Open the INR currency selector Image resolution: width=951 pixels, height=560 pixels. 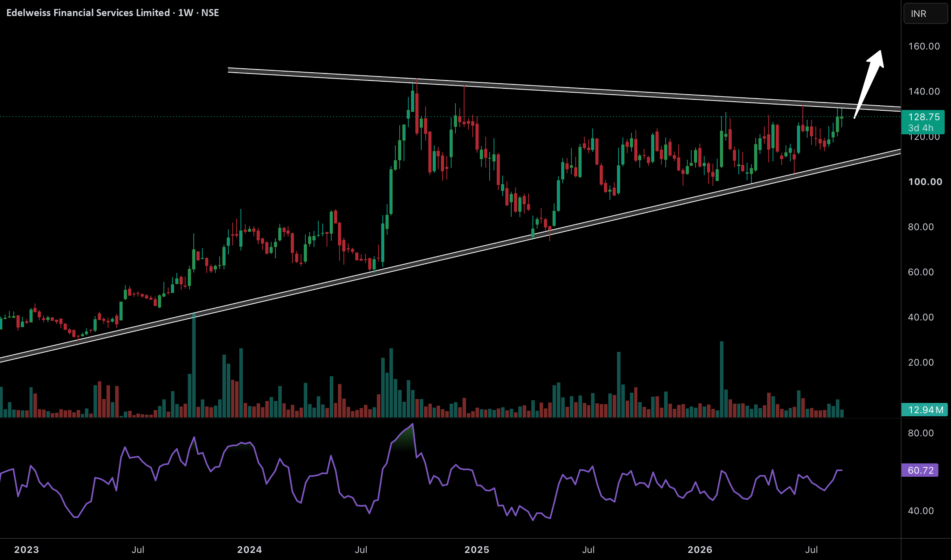[925, 14]
